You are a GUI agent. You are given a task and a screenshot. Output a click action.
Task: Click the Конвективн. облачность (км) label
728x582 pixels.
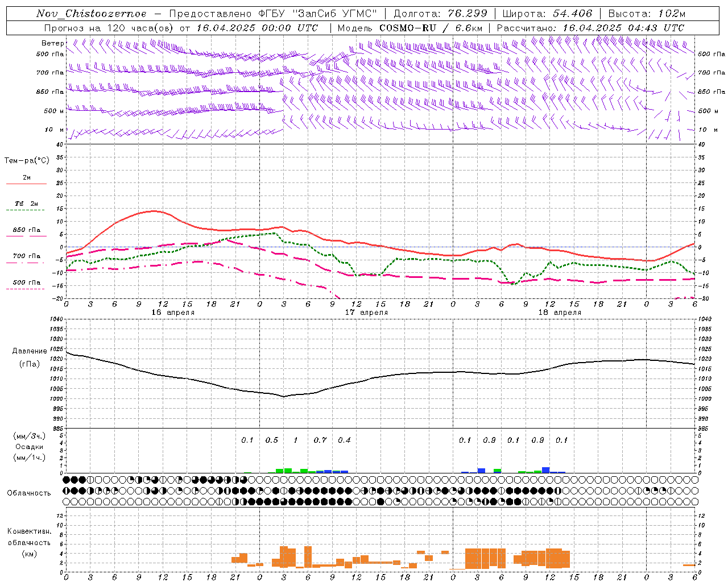click(x=29, y=542)
